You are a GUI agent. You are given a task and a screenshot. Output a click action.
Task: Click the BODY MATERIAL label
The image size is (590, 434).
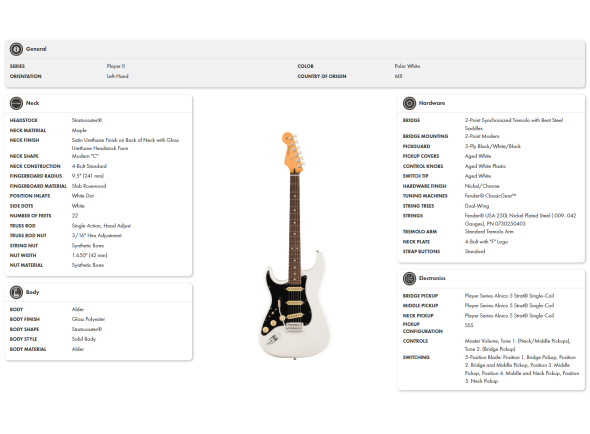(x=28, y=349)
